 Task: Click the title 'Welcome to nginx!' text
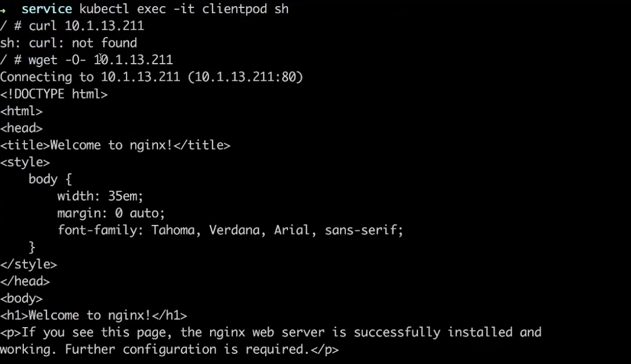111,145
